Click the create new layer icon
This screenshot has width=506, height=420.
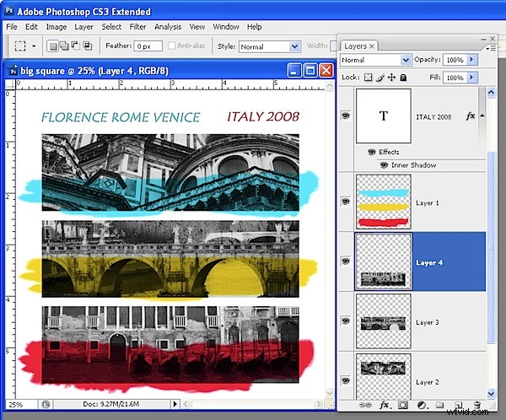[x=458, y=406]
